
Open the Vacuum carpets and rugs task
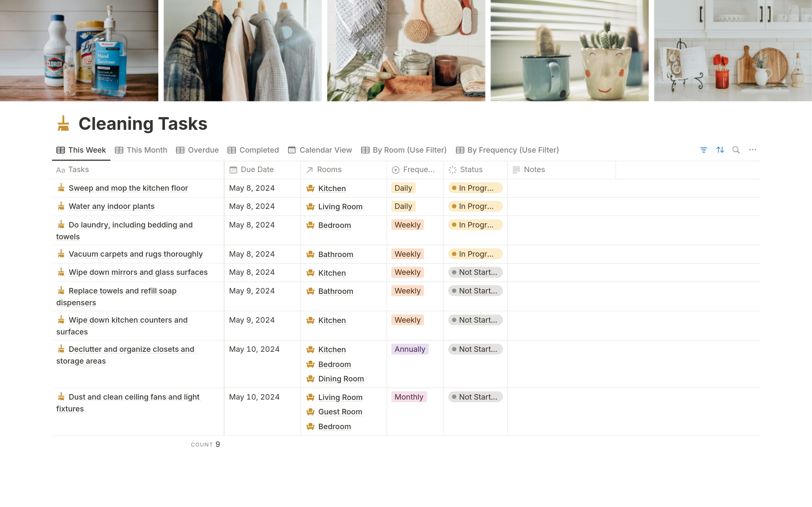point(135,254)
